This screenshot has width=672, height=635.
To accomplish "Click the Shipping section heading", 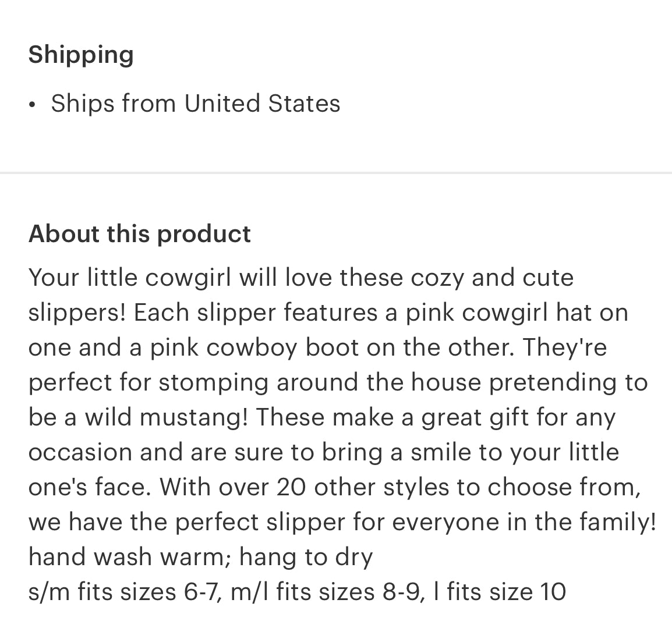I will coord(81,55).
